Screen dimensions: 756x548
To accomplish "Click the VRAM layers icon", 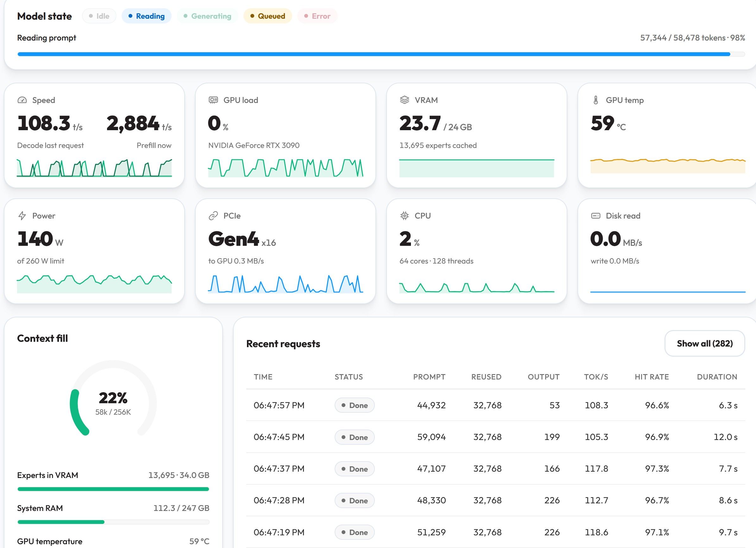I will [404, 100].
